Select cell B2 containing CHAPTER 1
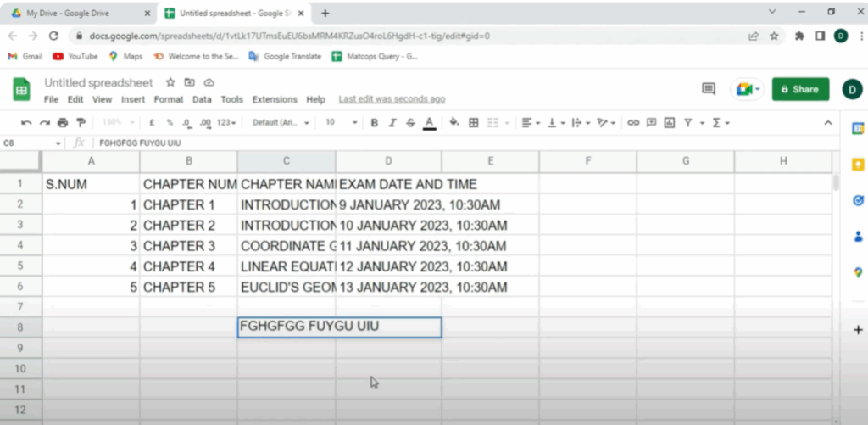Viewport: 868px width, 425px height. coord(188,204)
